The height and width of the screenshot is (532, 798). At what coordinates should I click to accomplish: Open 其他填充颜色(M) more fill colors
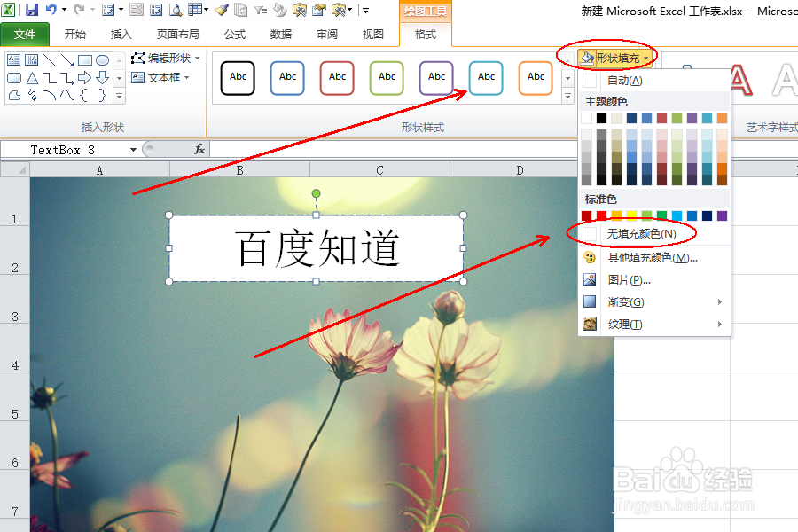[x=654, y=258]
